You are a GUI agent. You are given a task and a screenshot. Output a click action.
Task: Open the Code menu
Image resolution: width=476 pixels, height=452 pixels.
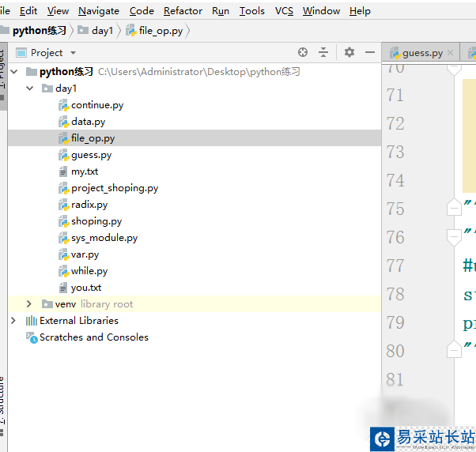click(x=142, y=11)
